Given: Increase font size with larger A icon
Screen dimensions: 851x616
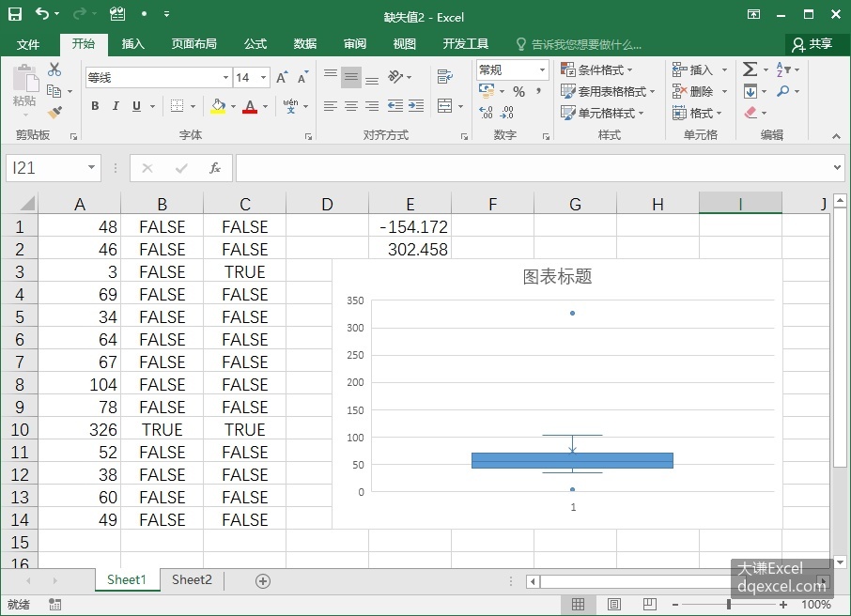Looking at the screenshot, I should pos(282,78).
